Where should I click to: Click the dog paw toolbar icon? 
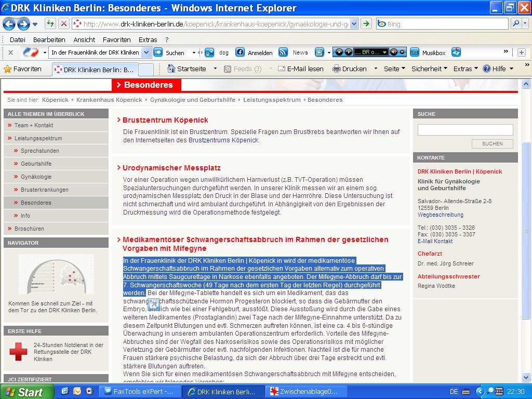209,52
